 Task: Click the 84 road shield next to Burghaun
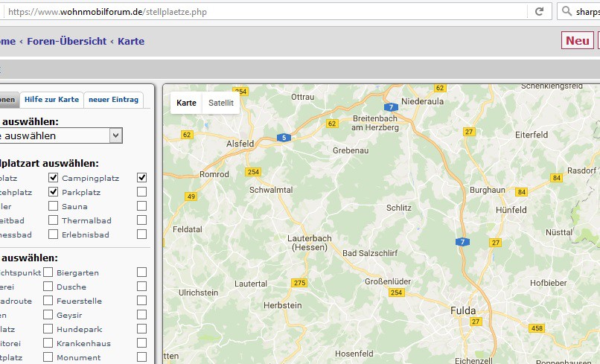pyautogui.click(x=521, y=192)
